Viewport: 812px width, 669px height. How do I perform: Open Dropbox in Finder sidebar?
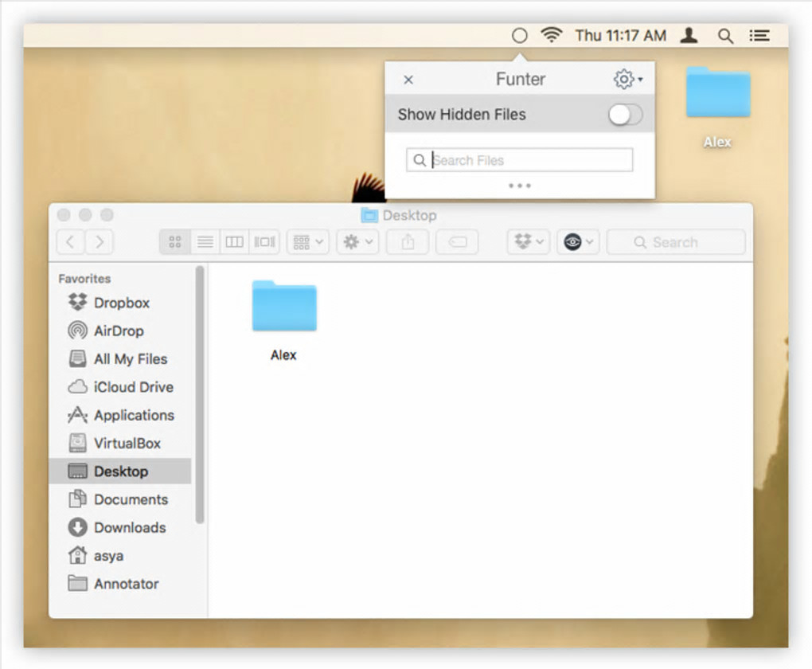tap(121, 303)
